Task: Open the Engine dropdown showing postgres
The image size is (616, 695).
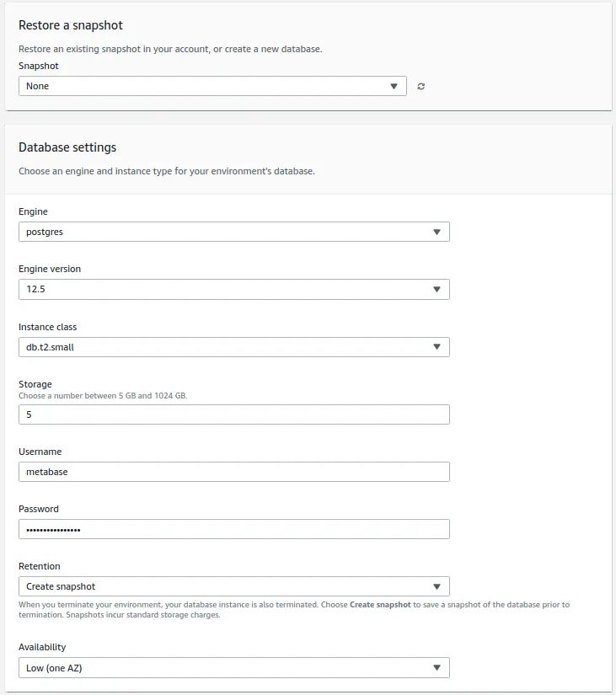Action: (x=234, y=232)
